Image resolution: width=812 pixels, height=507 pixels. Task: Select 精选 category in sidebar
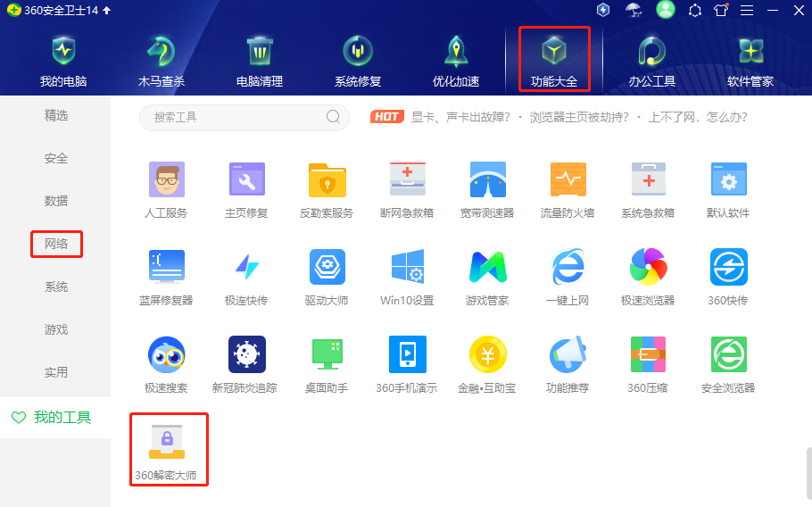[56, 115]
